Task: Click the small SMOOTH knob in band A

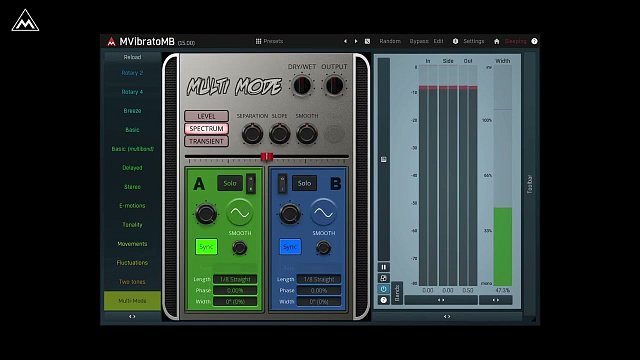Action: pos(240,248)
